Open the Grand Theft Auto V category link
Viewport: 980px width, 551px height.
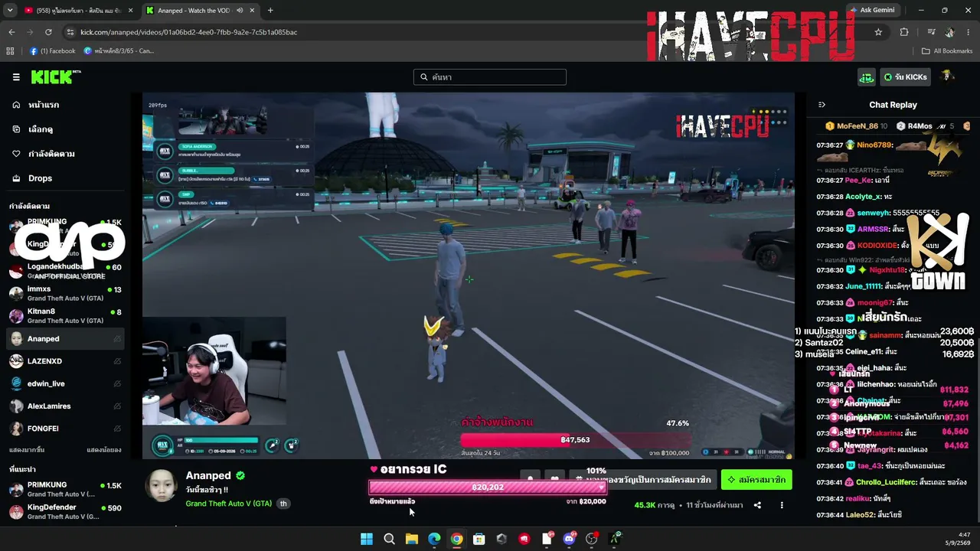coord(229,504)
